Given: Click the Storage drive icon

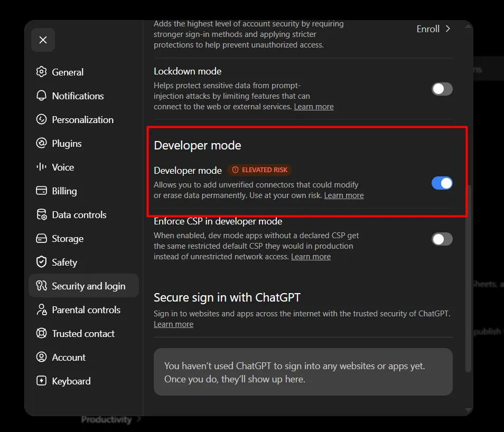Looking at the screenshot, I should point(41,238).
